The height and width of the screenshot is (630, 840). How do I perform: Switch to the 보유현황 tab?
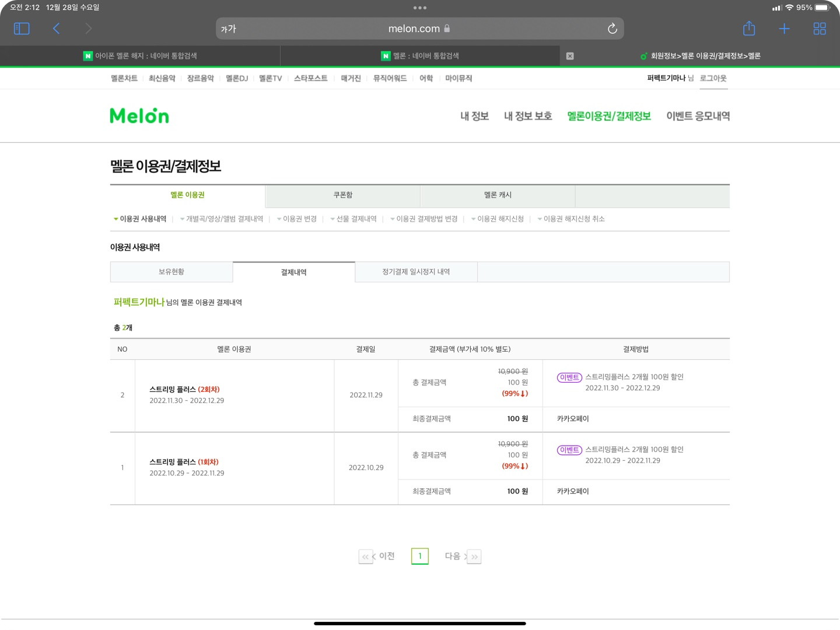tap(171, 272)
